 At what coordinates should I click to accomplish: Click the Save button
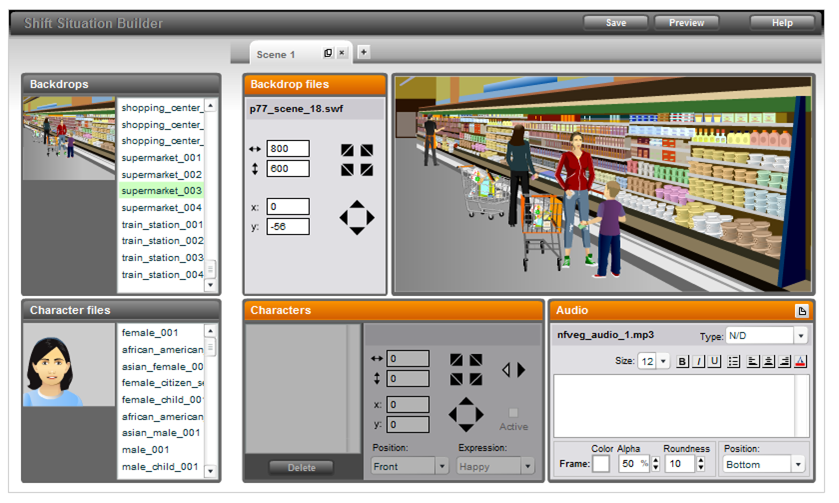[616, 23]
